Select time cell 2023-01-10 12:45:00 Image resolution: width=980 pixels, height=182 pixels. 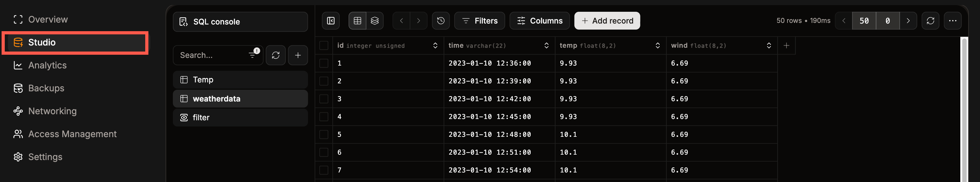tap(499, 116)
